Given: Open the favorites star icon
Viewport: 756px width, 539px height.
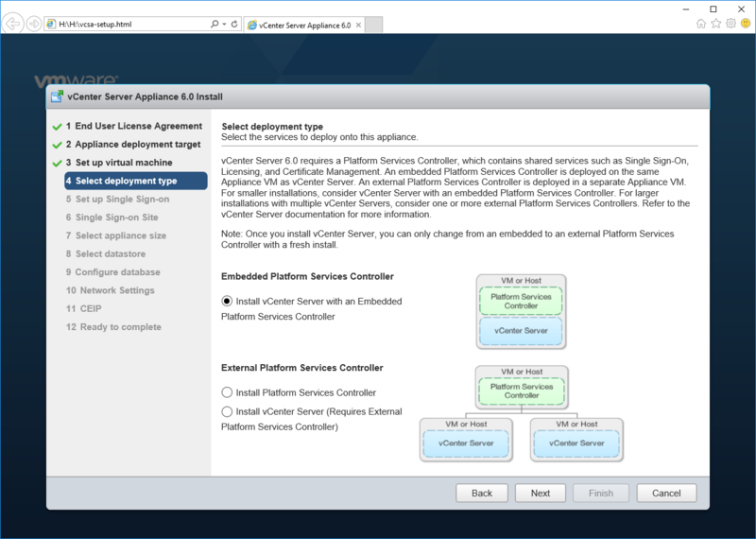Looking at the screenshot, I should pyautogui.click(x=716, y=23).
